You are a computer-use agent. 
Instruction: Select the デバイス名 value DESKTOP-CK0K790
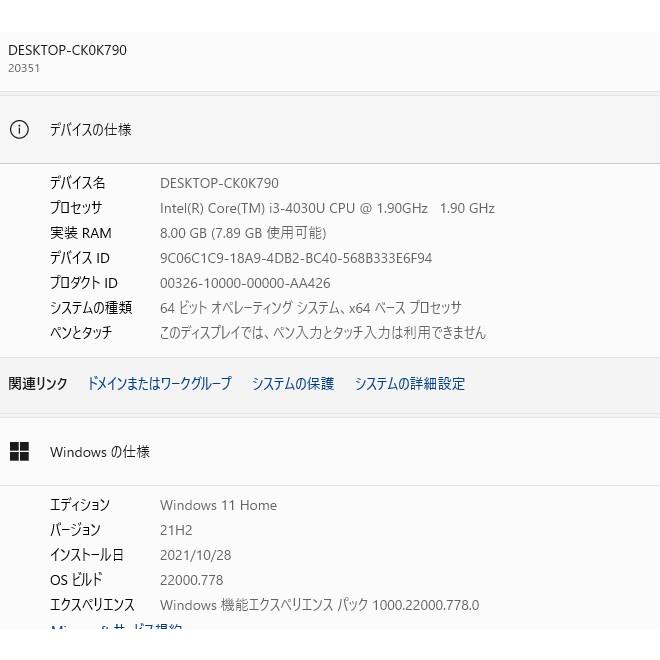click(x=219, y=183)
